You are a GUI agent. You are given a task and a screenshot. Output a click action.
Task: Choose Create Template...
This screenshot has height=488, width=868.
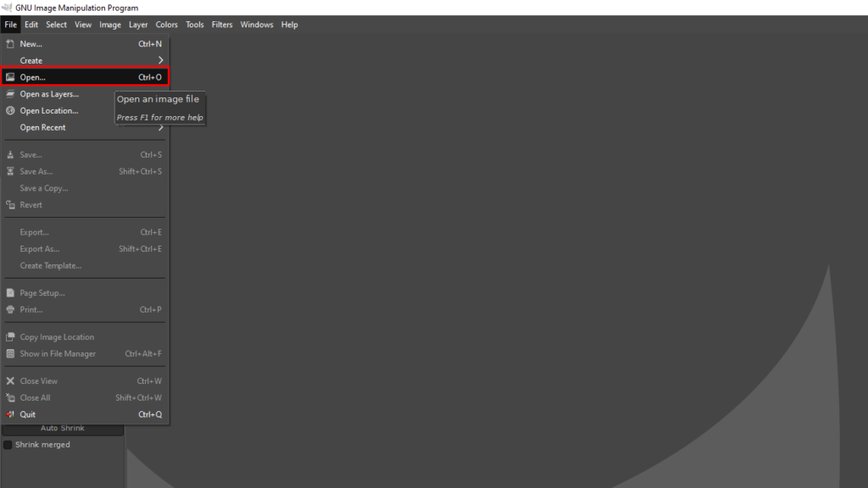(85, 265)
